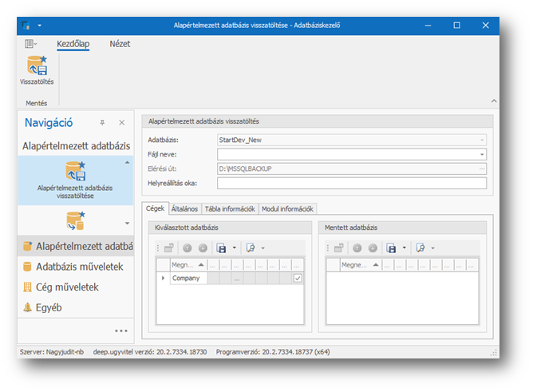Click the save icon in the Kiválasztott adatbázis toolbar
533x392 pixels.
pyautogui.click(x=222, y=248)
